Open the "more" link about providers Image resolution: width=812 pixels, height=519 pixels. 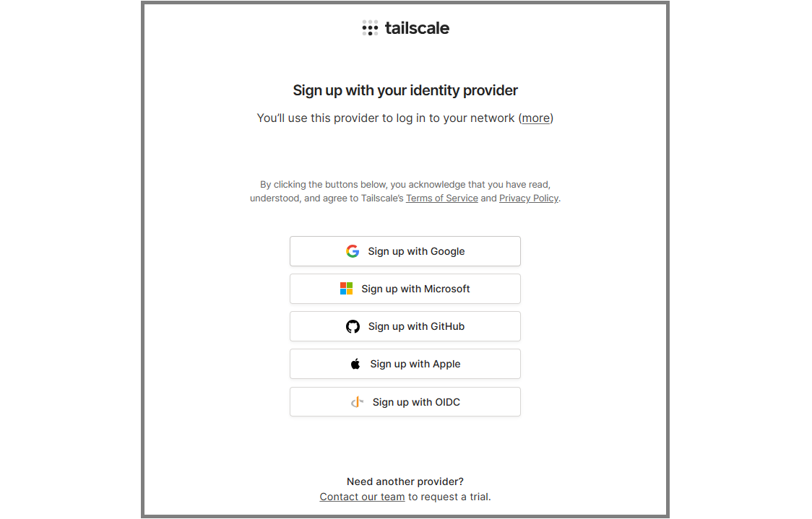(x=535, y=118)
